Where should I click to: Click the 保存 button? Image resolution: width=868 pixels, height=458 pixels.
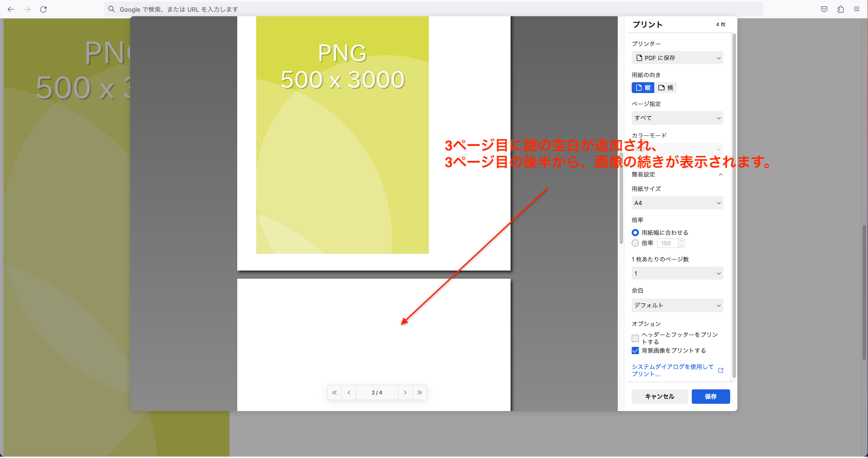[x=711, y=397]
